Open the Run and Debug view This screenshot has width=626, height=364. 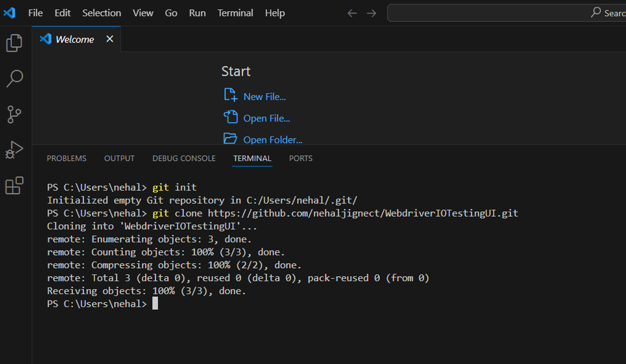pos(14,150)
